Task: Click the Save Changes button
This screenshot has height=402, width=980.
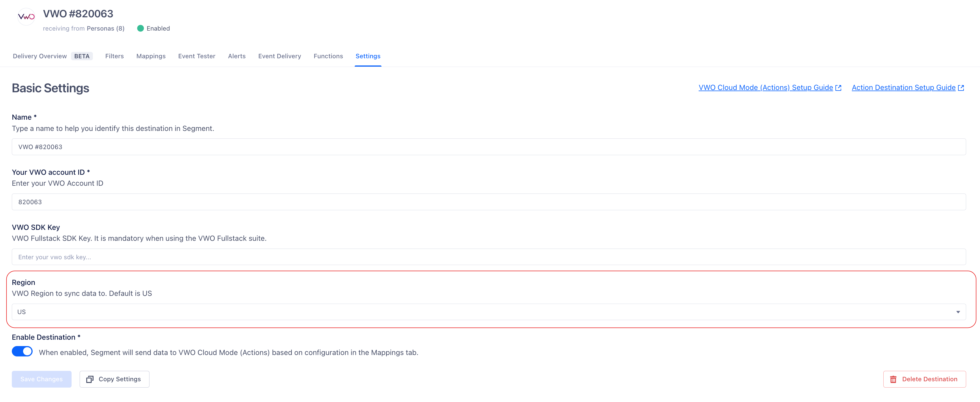Action: coord(42,379)
